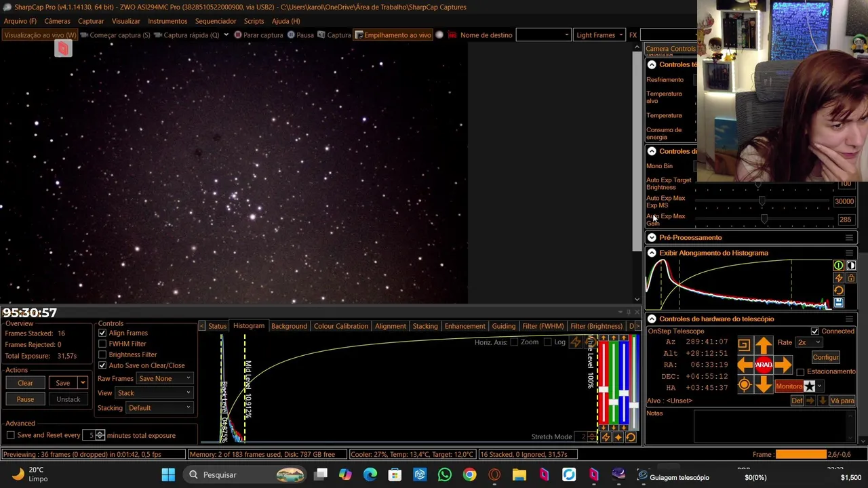
Task: Click the crosshair target icon in telescope controls
Action: coord(744,384)
